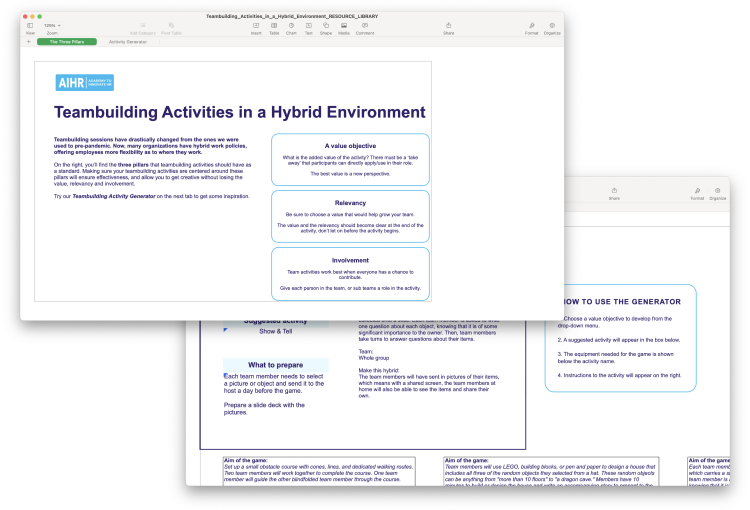Click instruction 4 about instructions appearing right
The width and height of the screenshot is (750, 510).
(x=619, y=376)
